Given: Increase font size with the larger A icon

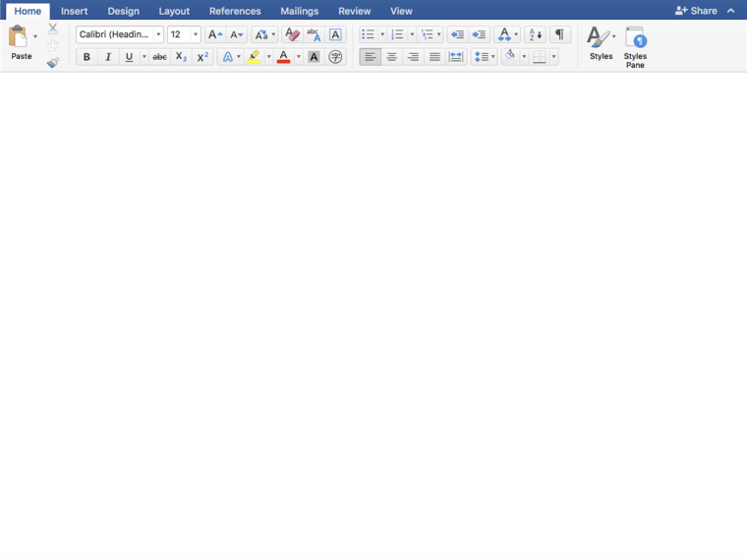Looking at the screenshot, I should tap(214, 34).
